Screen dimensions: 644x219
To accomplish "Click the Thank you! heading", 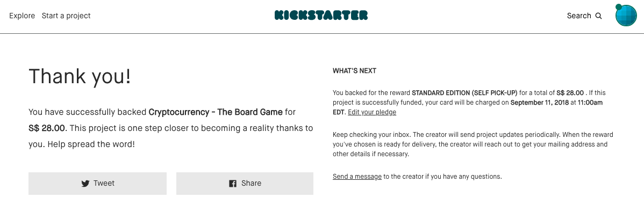I will pos(80,77).
